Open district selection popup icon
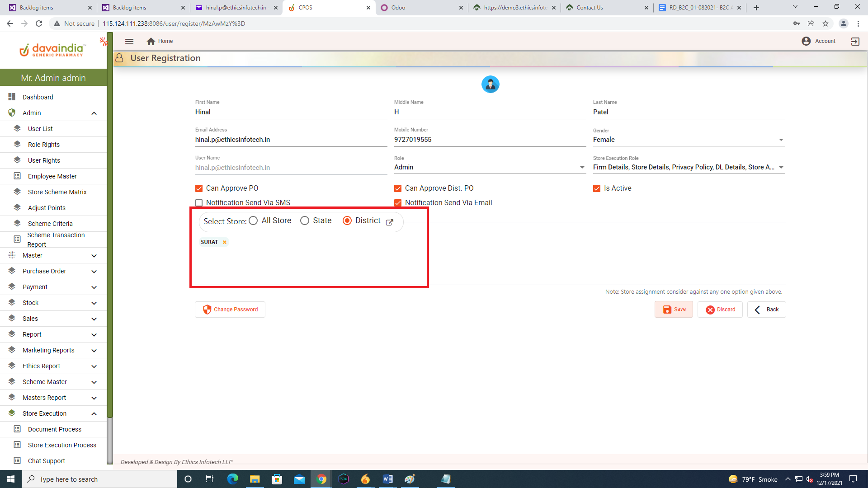 coord(390,222)
